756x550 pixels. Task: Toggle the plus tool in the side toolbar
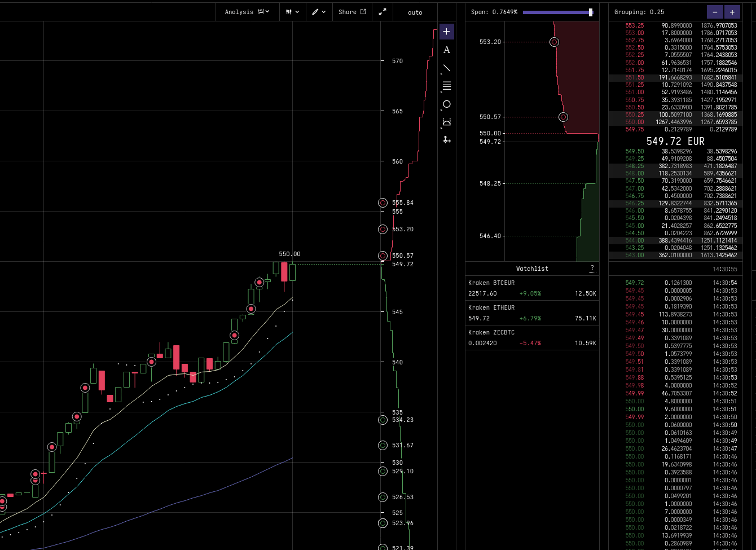446,32
